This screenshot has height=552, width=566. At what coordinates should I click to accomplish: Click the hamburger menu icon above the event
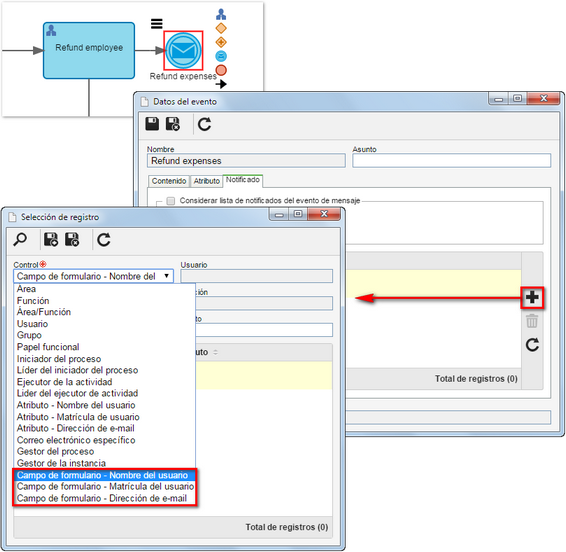(x=156, y=24)
